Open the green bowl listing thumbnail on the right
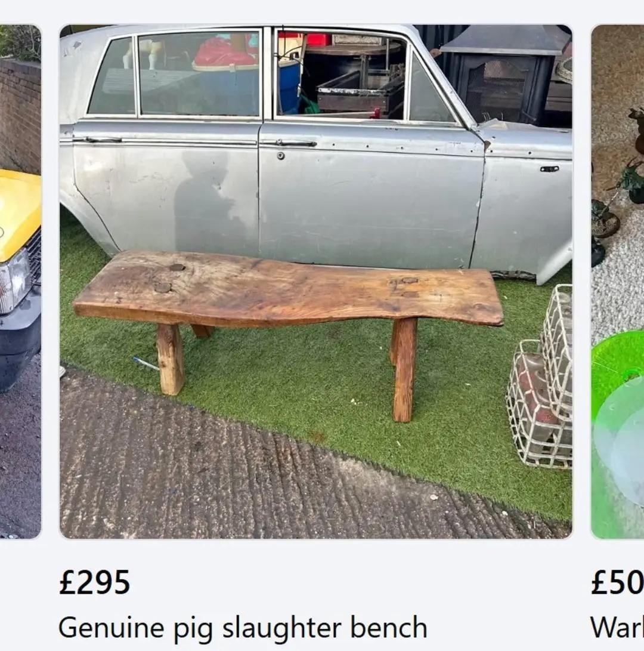 (617, 282)
